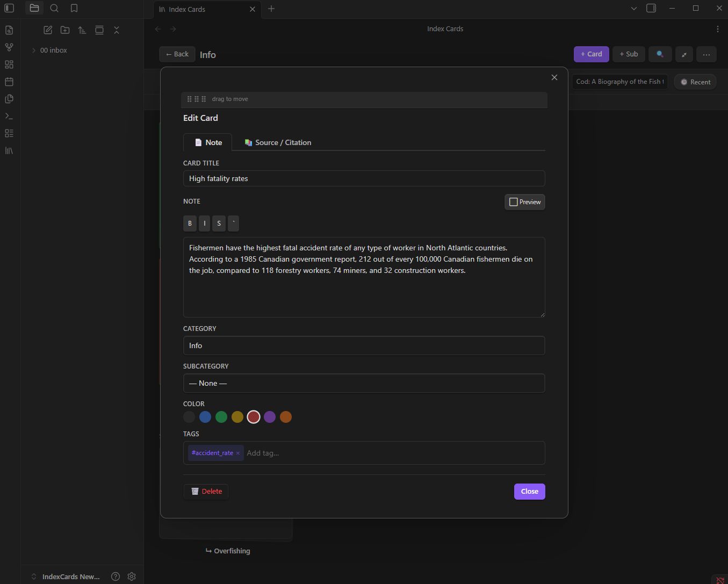
Task: Select the red color swatch
Action: point(254,417)
